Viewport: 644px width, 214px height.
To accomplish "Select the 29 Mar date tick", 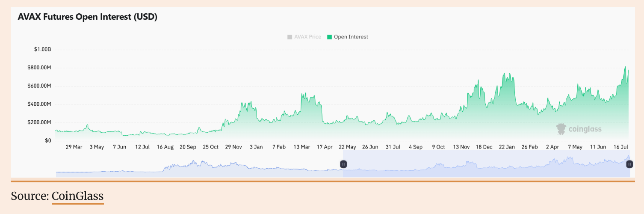I will click(74, 147).
